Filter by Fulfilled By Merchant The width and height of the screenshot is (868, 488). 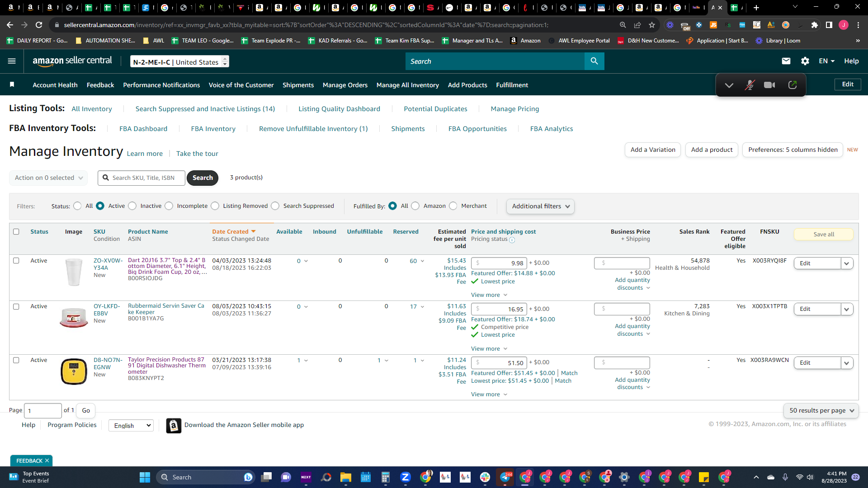pos(453,206)
